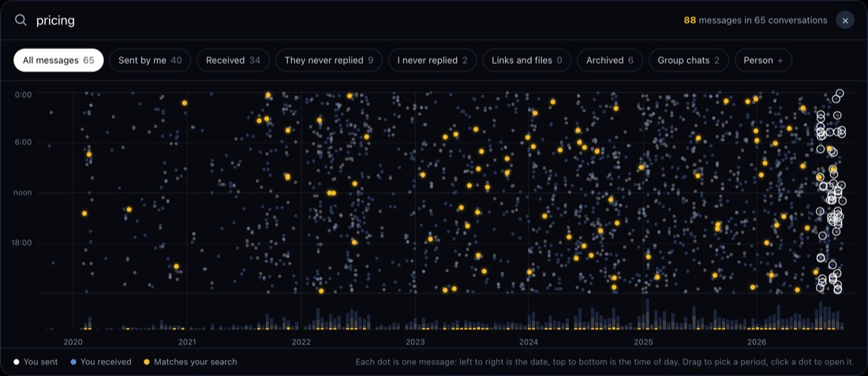Click the 0:00 time axis label
Screen dimensions: 868x376
(23, 95)
